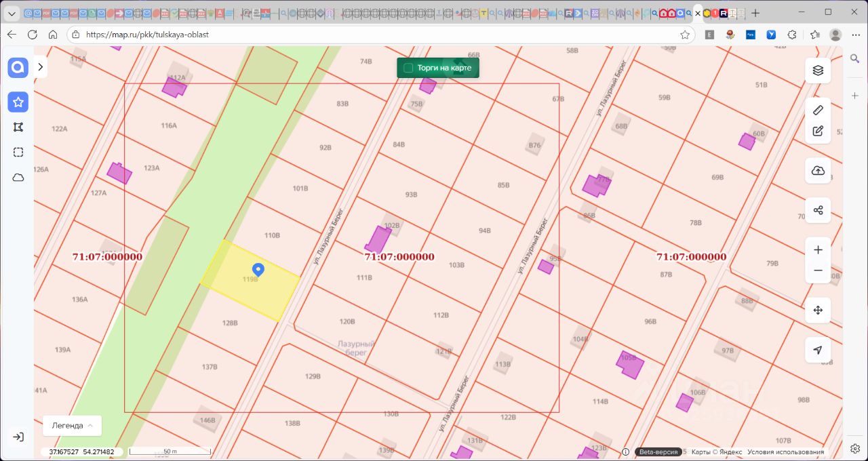Zoom out with the minus button

click(x=818, y=270)
